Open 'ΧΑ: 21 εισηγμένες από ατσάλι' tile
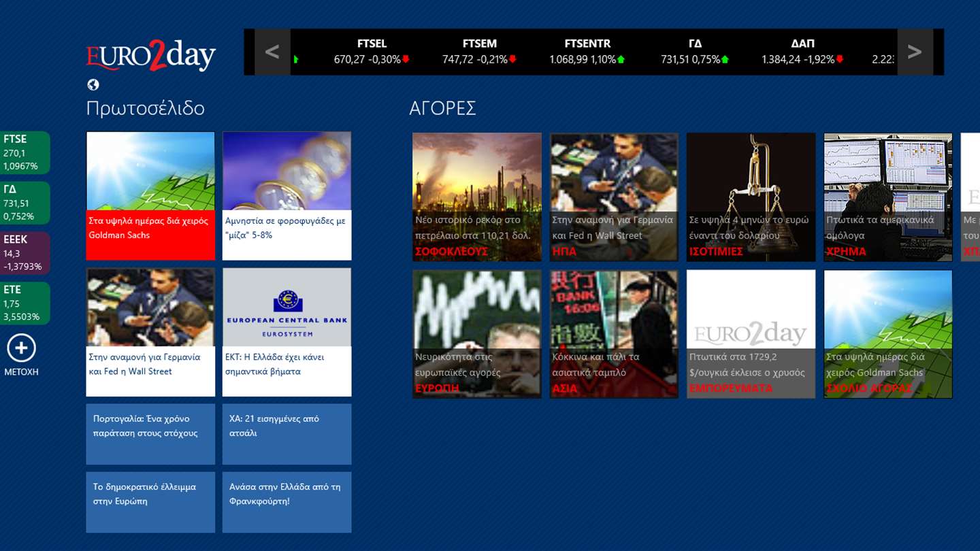 [287, 434]
